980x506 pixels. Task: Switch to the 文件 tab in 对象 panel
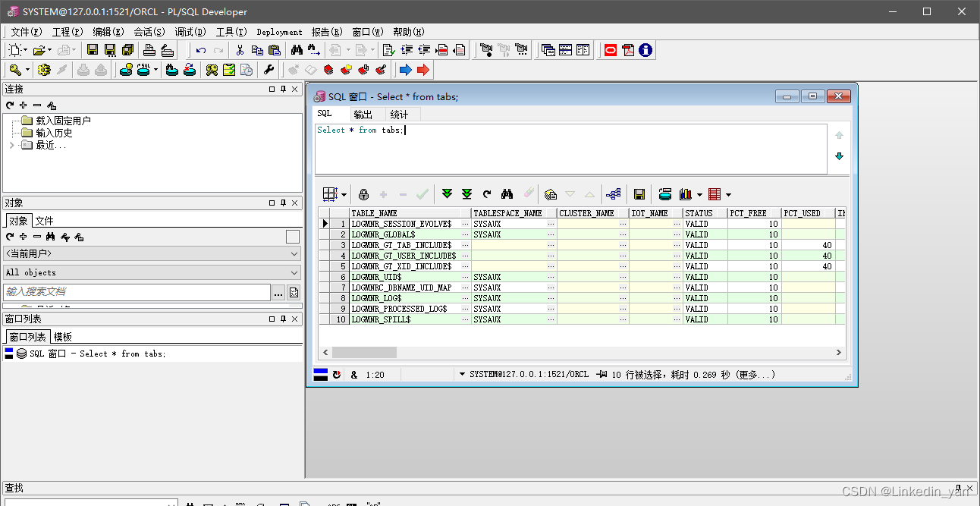point(45,221)
